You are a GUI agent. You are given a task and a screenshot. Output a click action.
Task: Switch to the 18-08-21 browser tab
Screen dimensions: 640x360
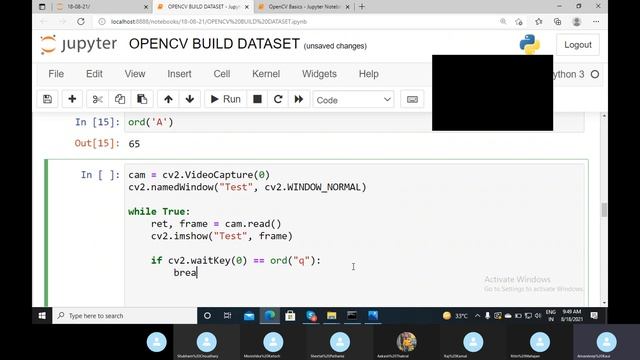(x=102, y=7)
